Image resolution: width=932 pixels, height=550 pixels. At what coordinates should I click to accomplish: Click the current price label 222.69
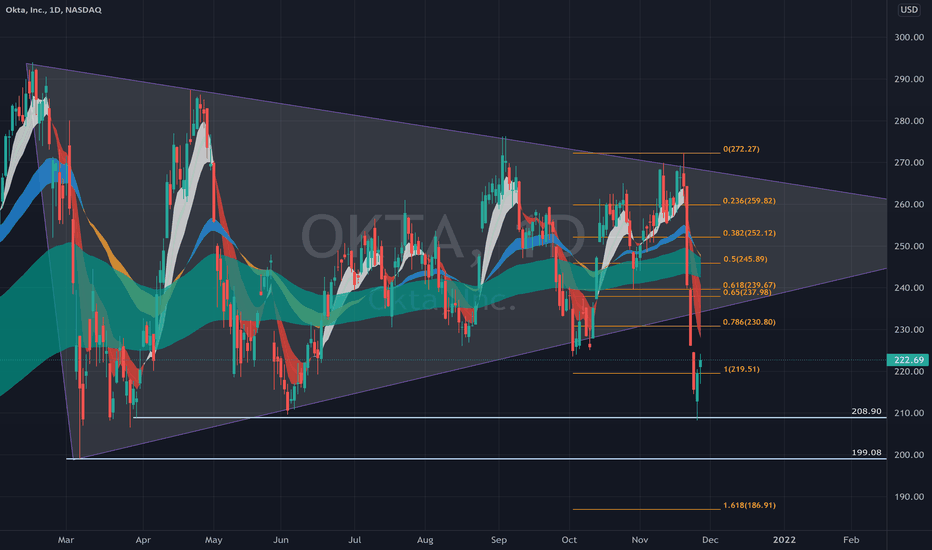(x=909, y=360)
